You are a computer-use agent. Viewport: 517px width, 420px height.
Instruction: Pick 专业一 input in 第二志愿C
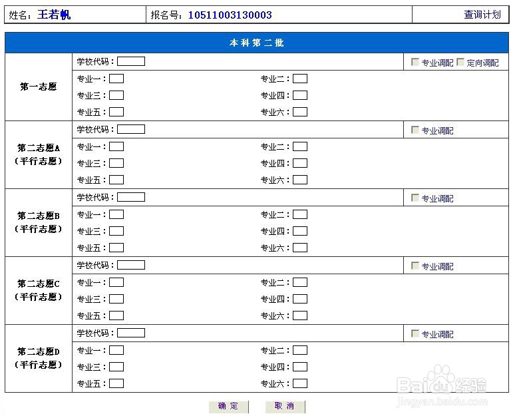pyautogui.click(x=116, y=282)
